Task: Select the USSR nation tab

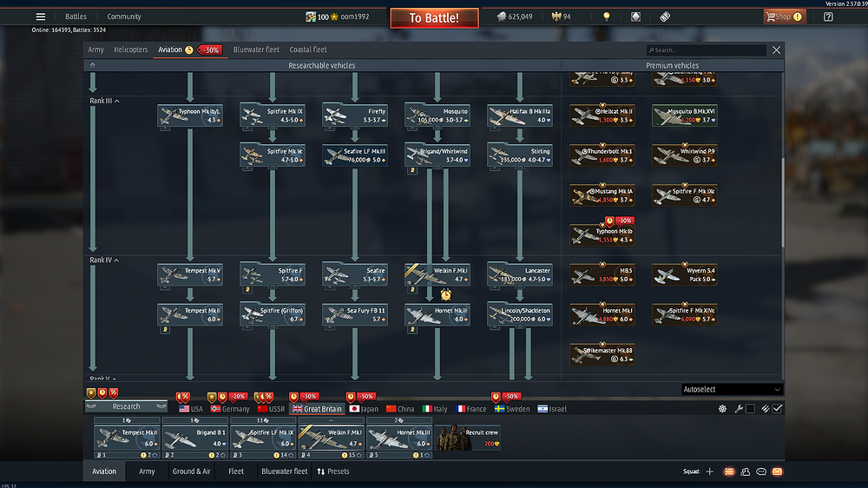Action: point(271,409)
